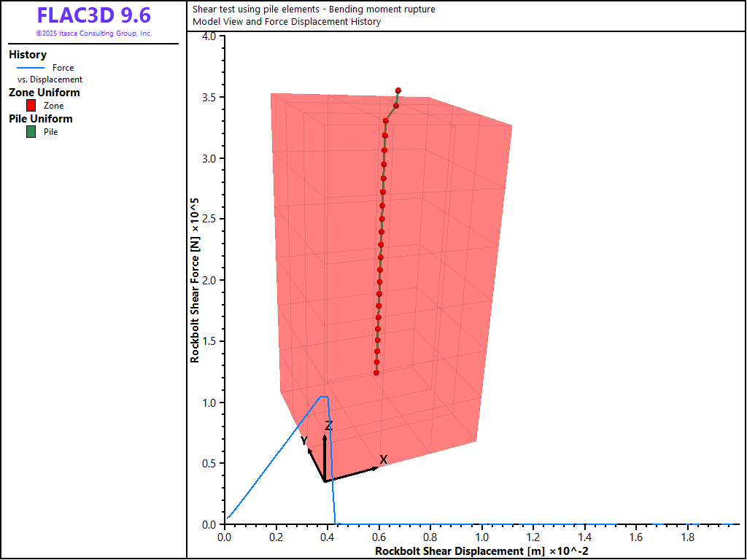The image size is (747, 560).
Task: Select the X axis label of the triad
Action: coord(383,459)
